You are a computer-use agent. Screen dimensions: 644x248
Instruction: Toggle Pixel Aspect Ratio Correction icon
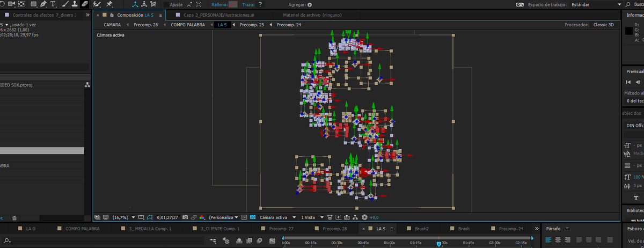pos(330,217)
